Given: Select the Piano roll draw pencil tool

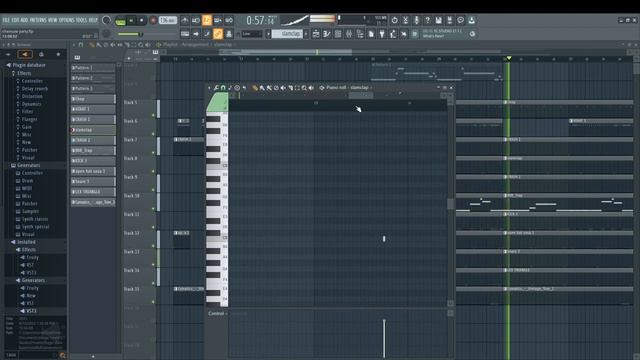Looking at the screenshot, I should [255, 88].
